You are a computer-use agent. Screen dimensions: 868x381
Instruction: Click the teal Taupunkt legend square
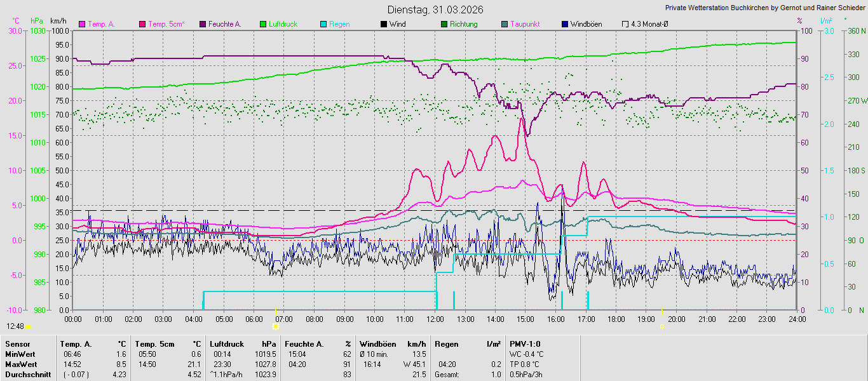pos(505,24)
